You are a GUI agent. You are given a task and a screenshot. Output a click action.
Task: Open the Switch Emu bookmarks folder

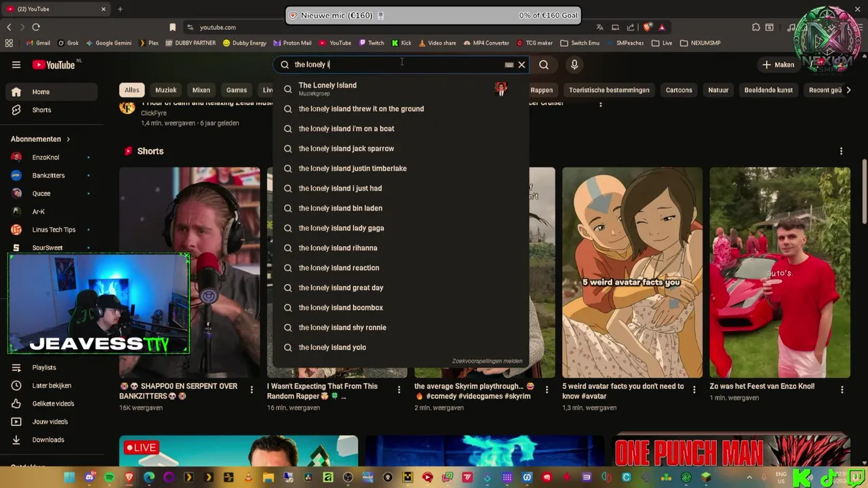tap(580, 43)
